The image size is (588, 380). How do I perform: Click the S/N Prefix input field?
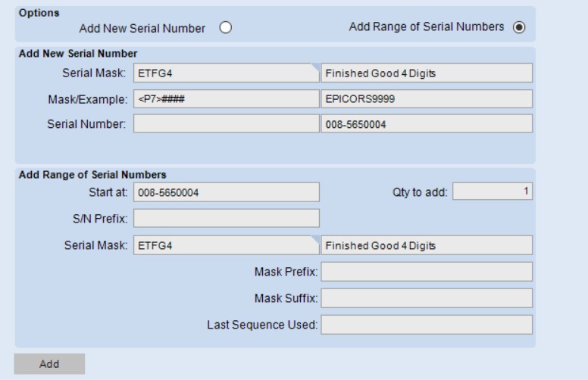point(227,218)
